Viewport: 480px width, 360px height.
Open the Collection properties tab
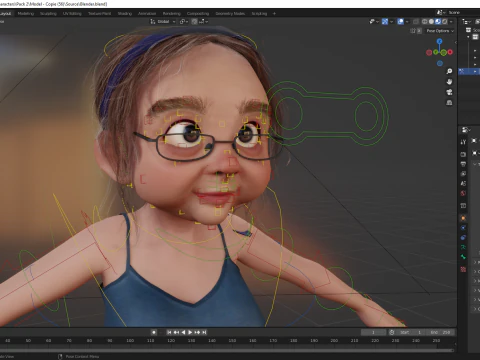(x=463, y=206)
